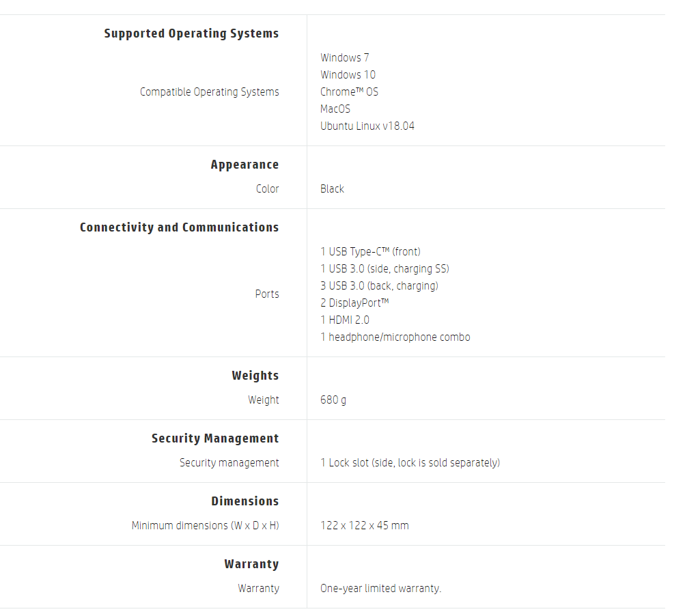This screenshot has height=616, width=685.
Task: Click the Black color value
Action: [332, 188]
